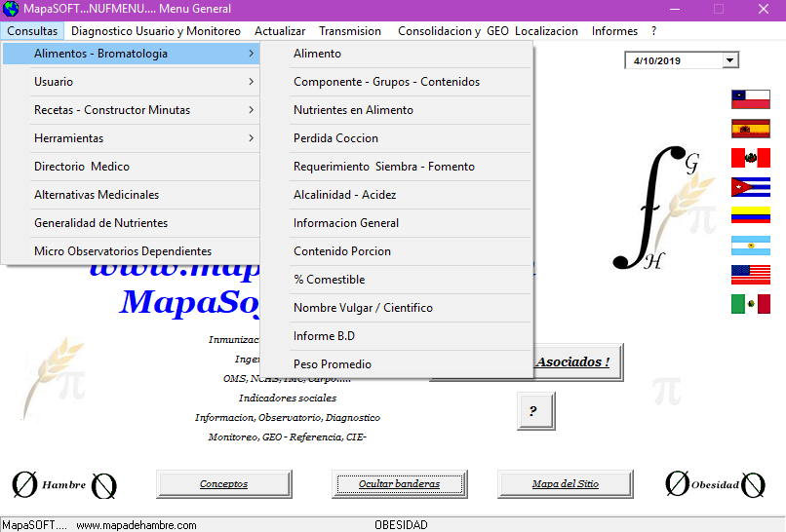Screen dimensions: 786x532
Task: Expand Recetas - Constructor Minutas submenu
Action: click(x=131, y=110)
